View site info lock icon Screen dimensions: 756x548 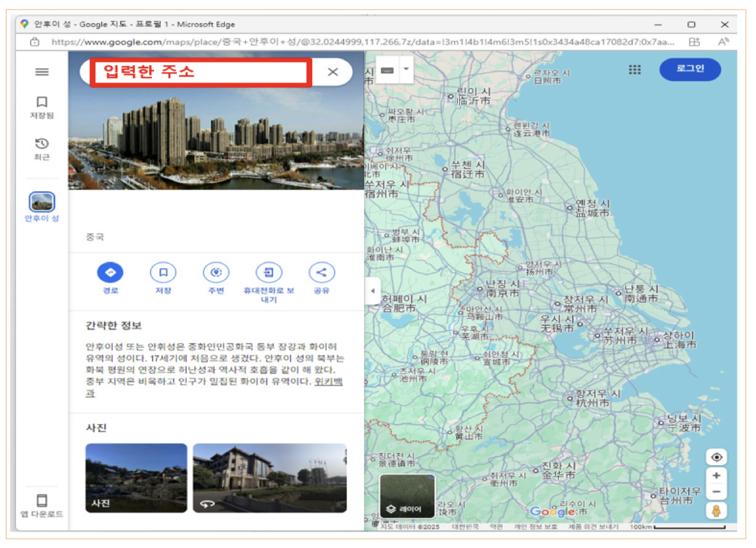click(x=34, y=42)
